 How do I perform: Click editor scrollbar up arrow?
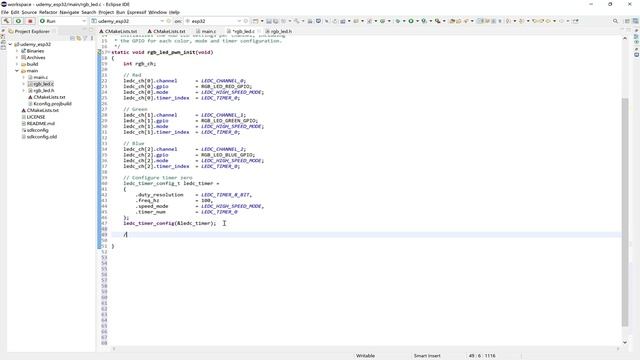pyautogui.click(x=625, y=38)
